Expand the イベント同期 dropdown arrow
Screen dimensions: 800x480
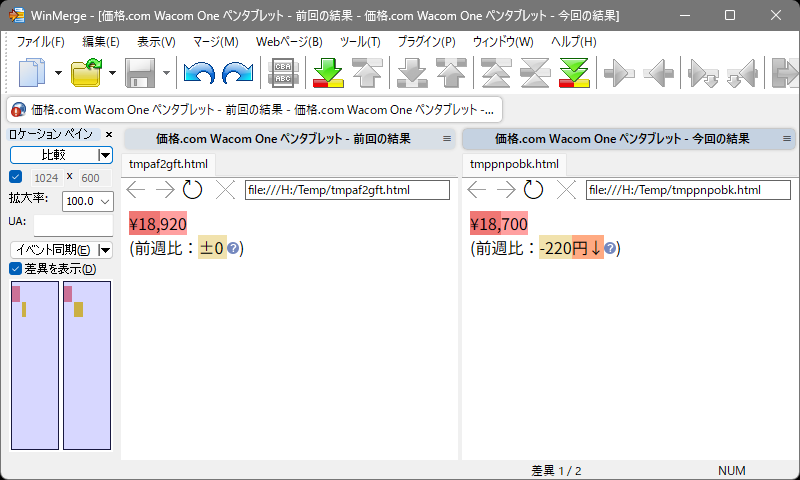click(105, 250)
